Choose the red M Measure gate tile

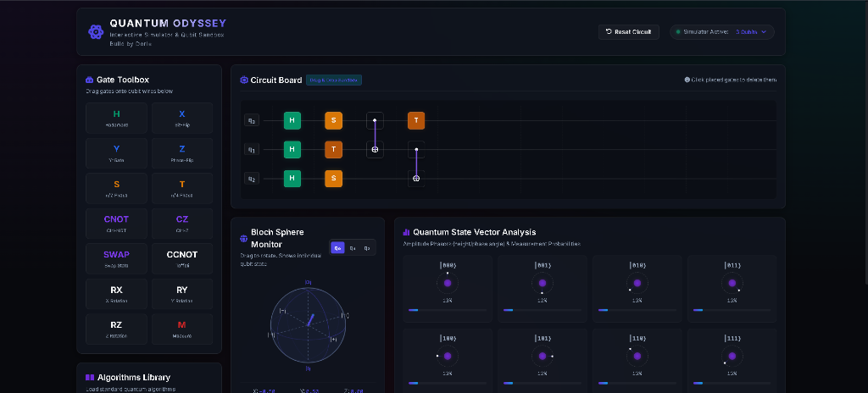182,329
